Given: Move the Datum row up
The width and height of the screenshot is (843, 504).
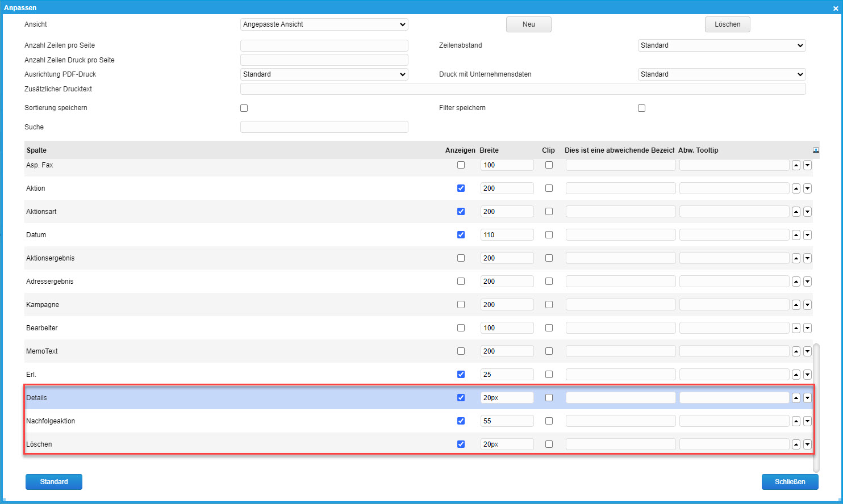Looking at the screenshot, I should (796, 235).
